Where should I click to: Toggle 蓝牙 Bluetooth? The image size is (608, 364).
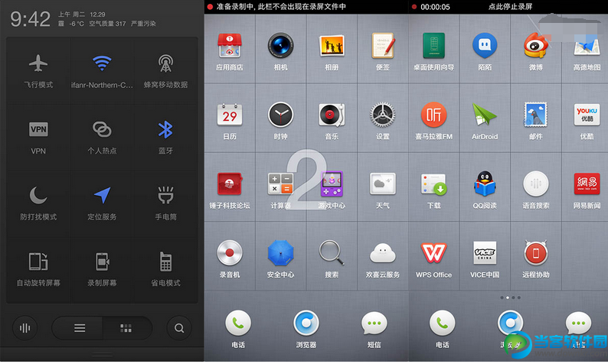click(x=165, y=137)
